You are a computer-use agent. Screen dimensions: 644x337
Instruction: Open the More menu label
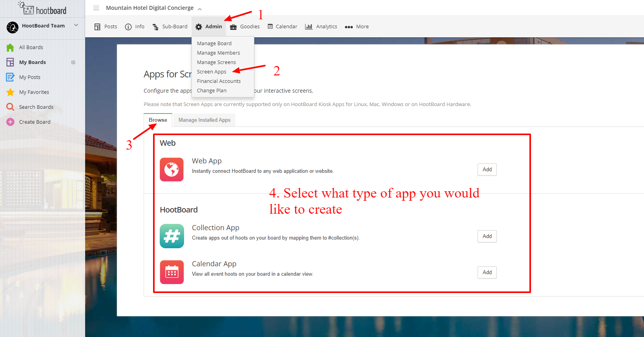click(362, 27)
